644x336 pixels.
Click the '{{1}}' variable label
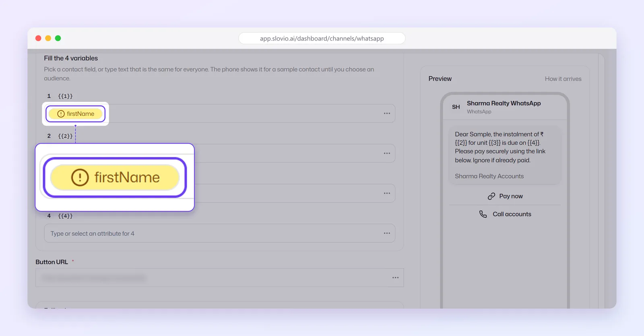65,96
